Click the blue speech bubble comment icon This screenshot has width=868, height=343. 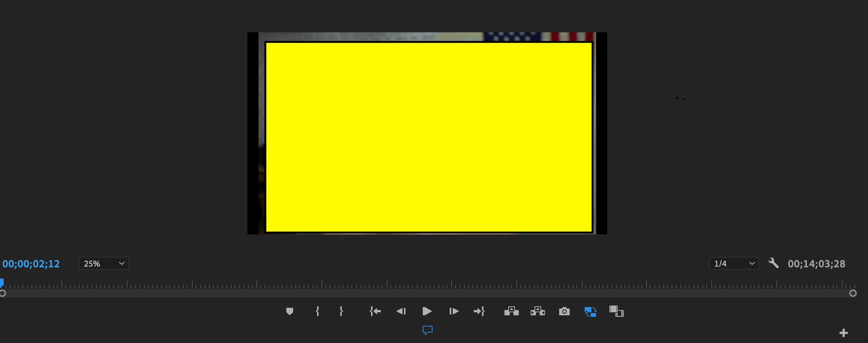coord(427,330)
